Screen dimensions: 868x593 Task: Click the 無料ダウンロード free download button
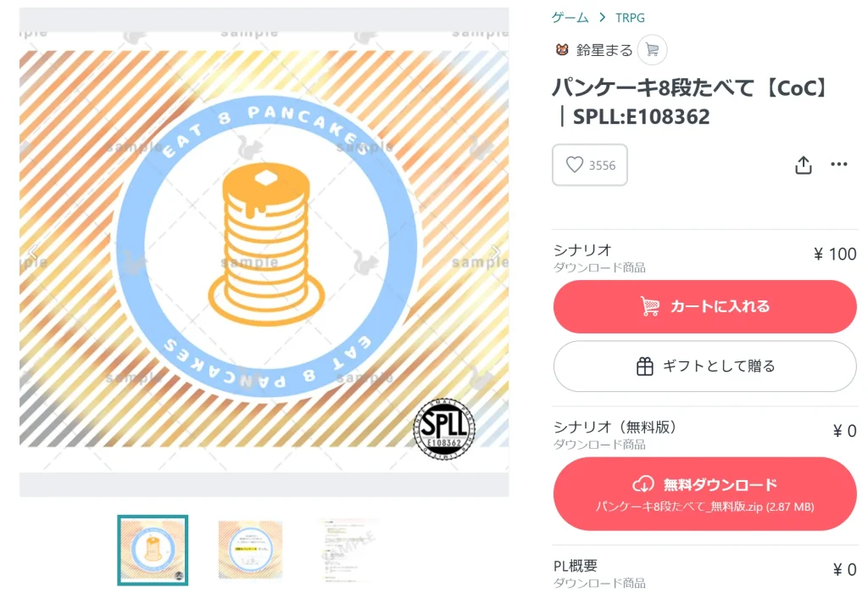click(704, 494)
